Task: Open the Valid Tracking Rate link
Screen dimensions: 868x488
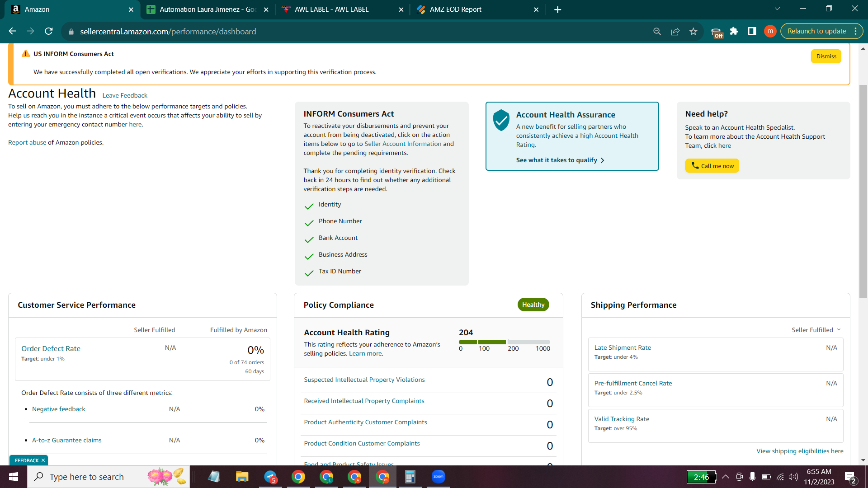Action: point(622,419)
